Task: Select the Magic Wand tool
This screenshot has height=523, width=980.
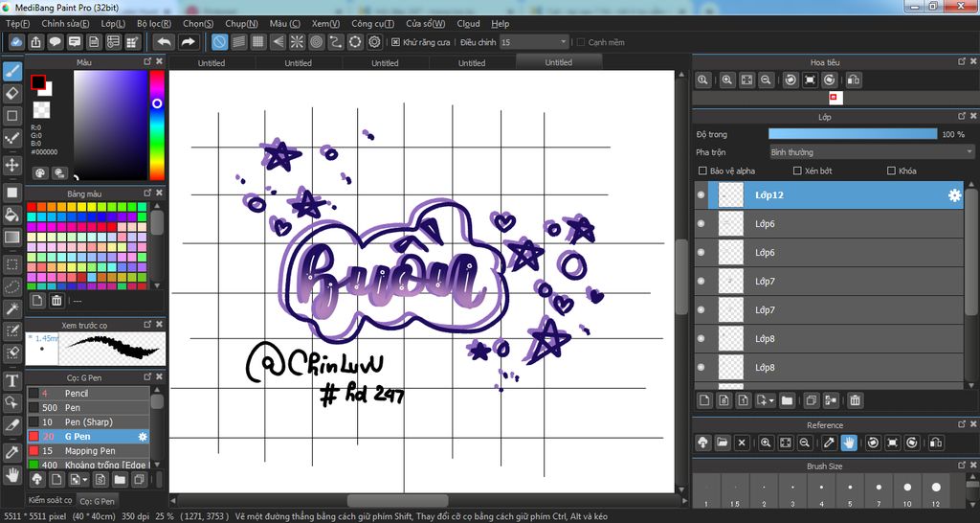Action: point(11,309)
